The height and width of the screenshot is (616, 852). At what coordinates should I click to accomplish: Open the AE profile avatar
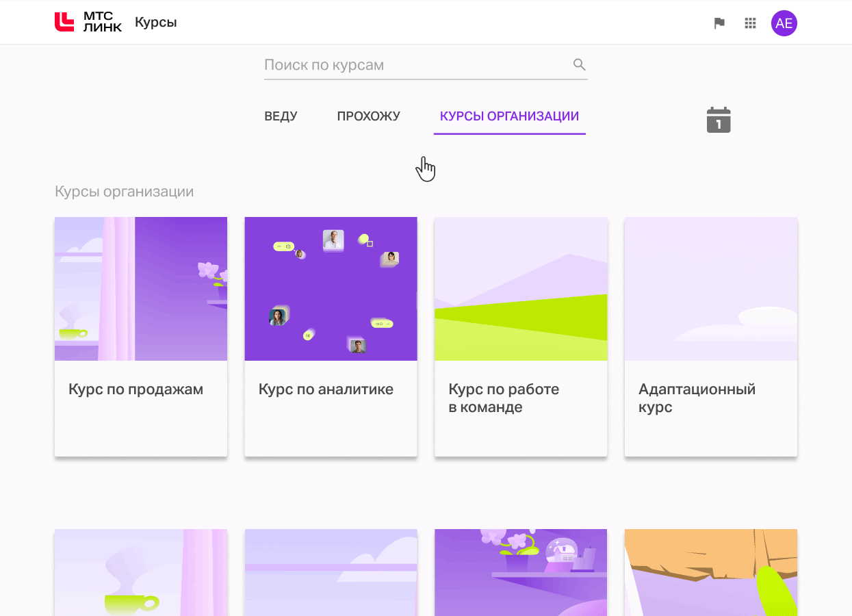point(784,23)
